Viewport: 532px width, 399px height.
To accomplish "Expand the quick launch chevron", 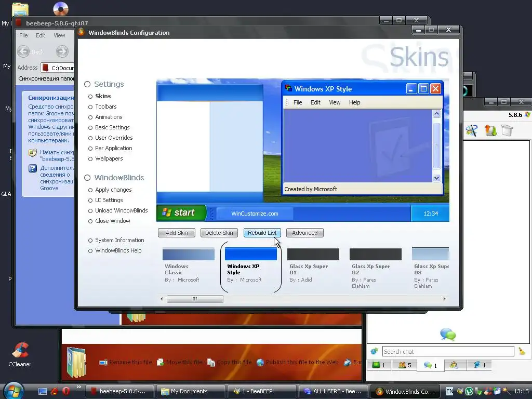I will [79, 387].
